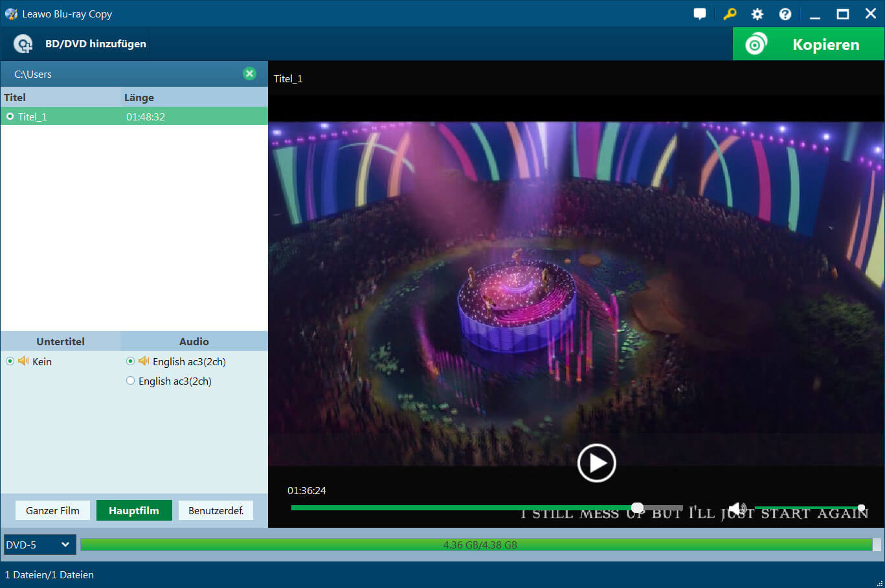Image resolution: width=885 pixels, height=588 pixels.
Task: Select first English ac3(2ch) audio track
Action: point(131,361)
